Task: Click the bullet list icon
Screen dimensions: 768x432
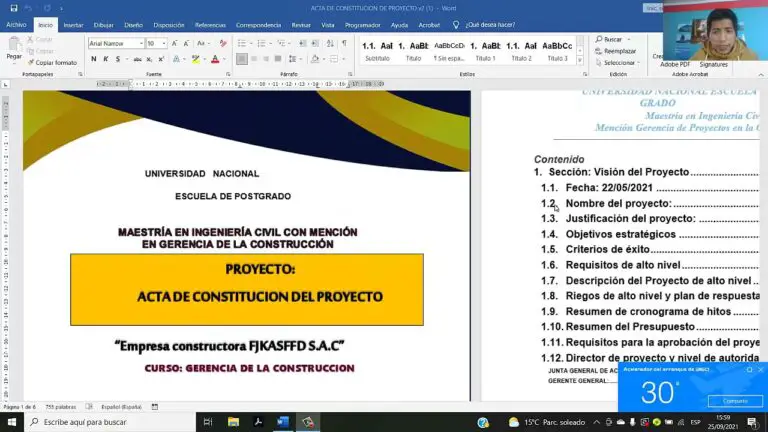Action: pos(242,44)
